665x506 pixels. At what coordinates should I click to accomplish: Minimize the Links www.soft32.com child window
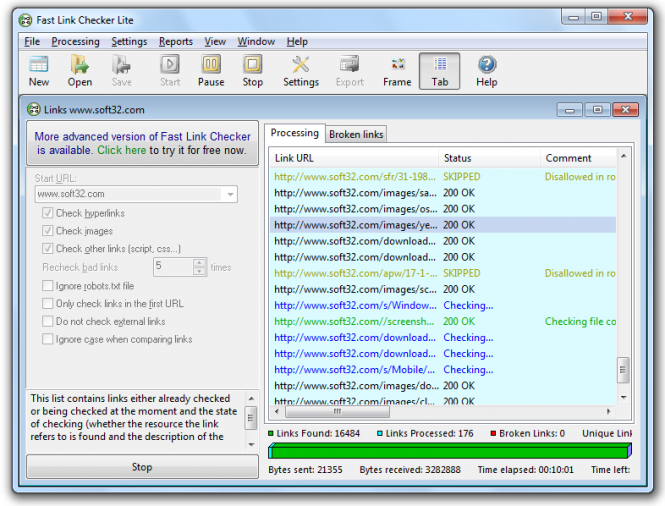point(570,110)
